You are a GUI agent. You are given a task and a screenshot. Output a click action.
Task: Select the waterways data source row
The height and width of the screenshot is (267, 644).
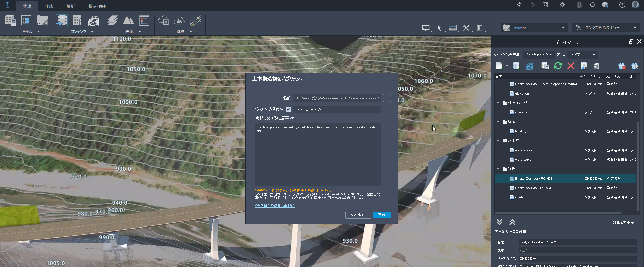pos(565,160)
